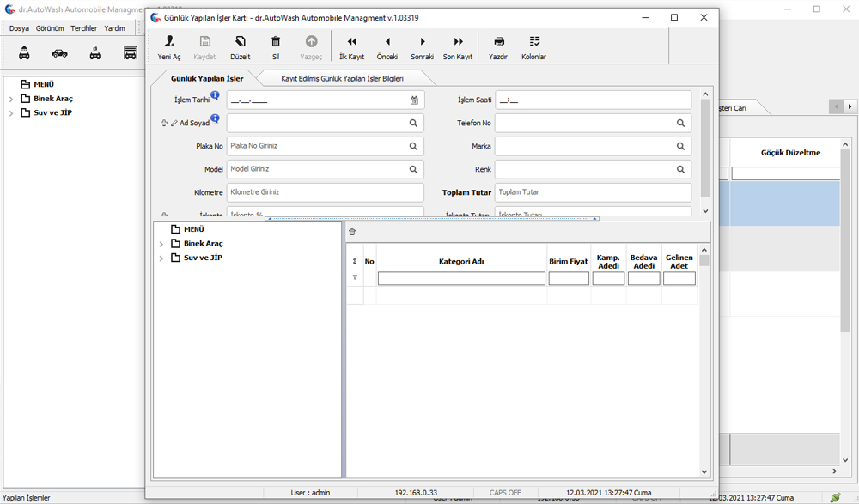Image resolution: width=859 pixels, height=504 pixels.
Task: Click the Yeni Aç toolbar icon
Action: pyautogui.click(x=169, y=42)
